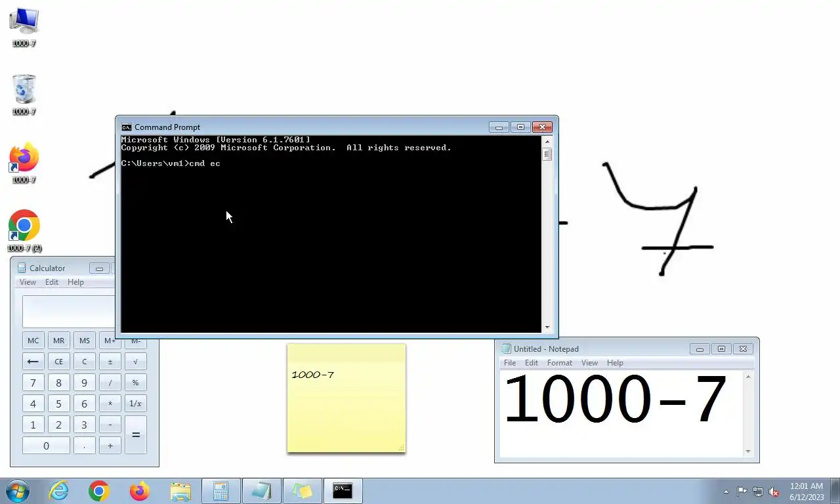Viewport: 840px width, 504px height.
Task: Click calculator digit 1 button
Action: 33,425
